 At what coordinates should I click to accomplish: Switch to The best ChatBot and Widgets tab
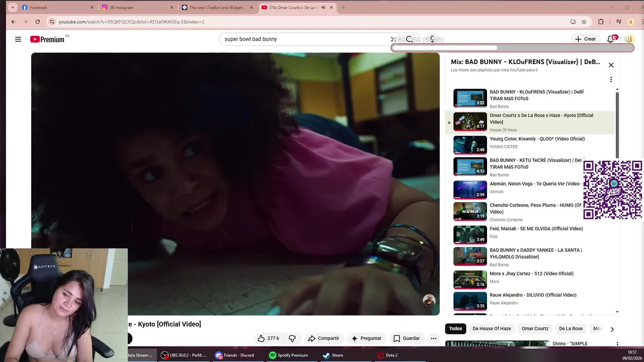coord(217,8)
